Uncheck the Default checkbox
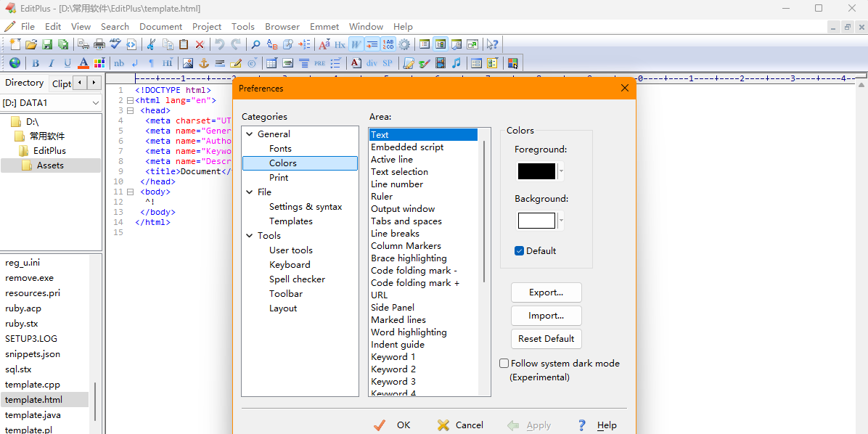 (x=519, y=251)
